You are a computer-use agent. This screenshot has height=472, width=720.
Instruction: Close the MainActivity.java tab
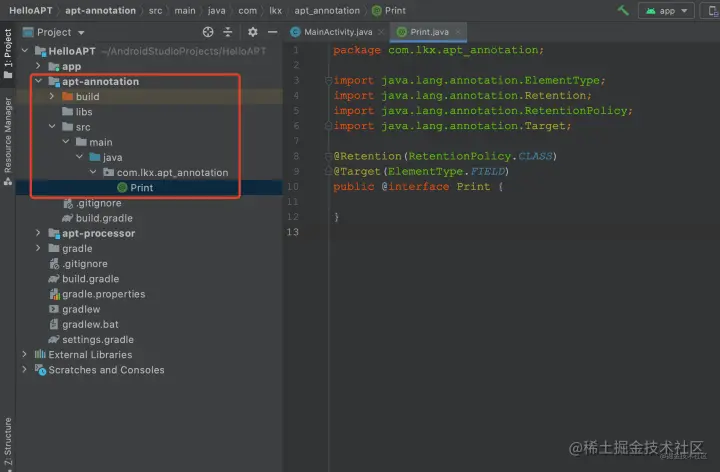pyautogui.click(x=381, y=32)
